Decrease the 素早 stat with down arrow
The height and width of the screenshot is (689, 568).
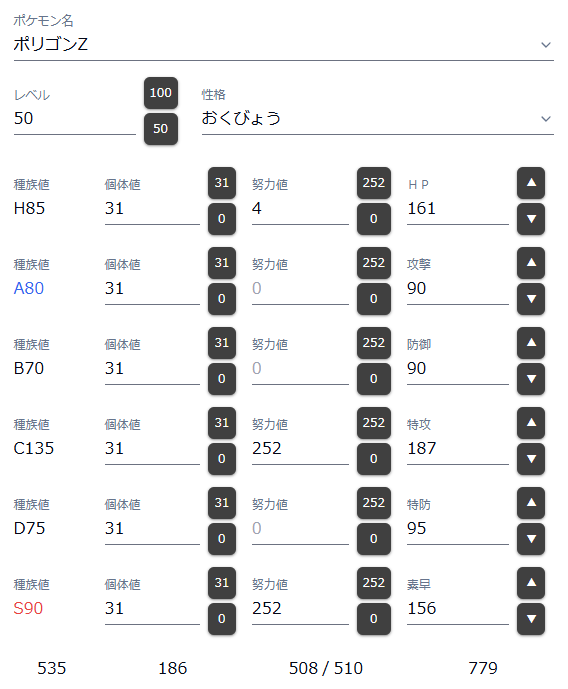point(531,619)
